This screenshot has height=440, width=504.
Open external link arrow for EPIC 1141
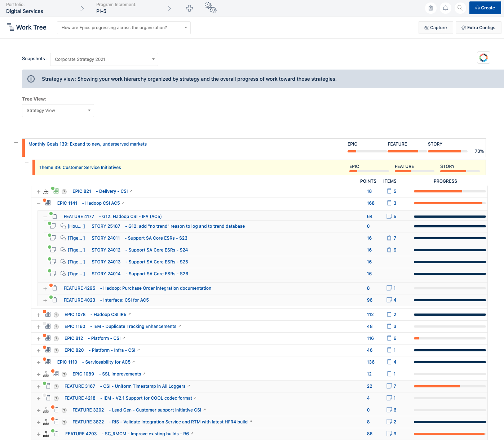(x=123, y=203)
